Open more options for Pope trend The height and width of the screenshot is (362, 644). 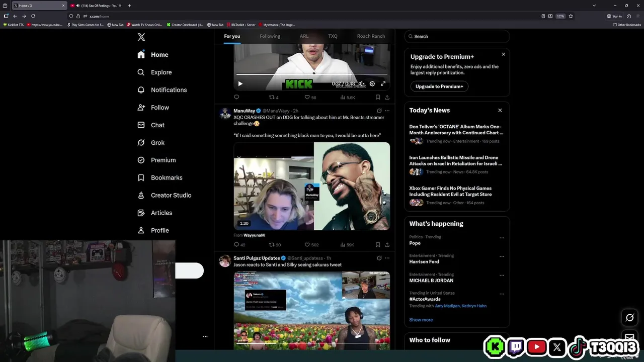click(x=502, y=238)
